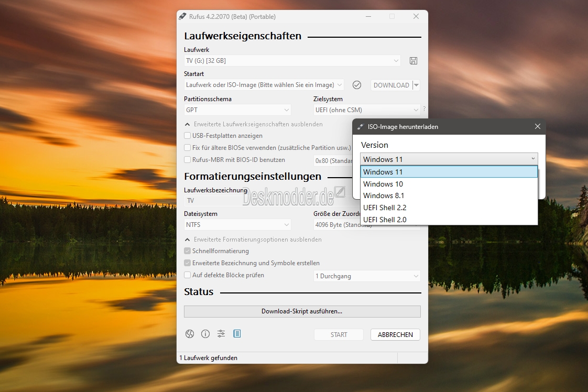
Task: Open the Startart selection dropdown
Action: (x=264, y=85)
